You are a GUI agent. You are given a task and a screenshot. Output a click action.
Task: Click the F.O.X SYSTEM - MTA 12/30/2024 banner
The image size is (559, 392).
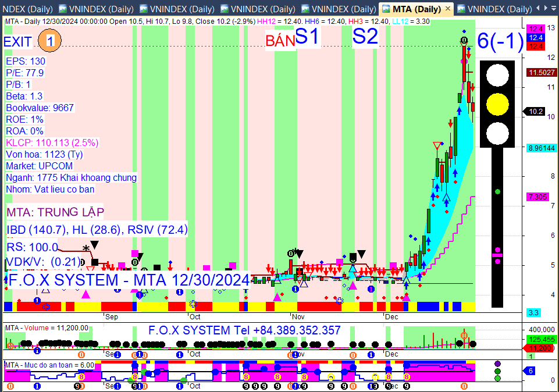(x=129, y=280)
